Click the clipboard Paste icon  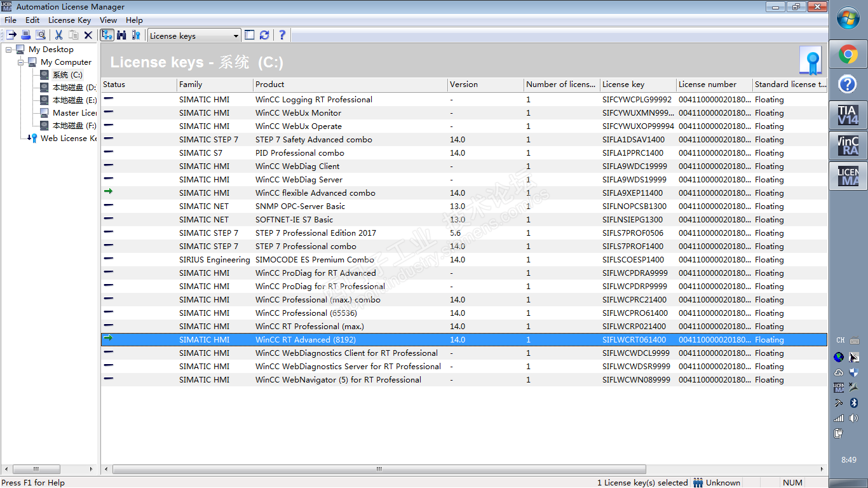(x=74, y=36)
